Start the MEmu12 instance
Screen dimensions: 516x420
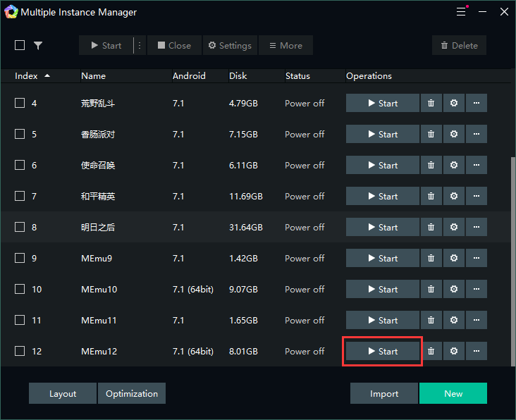(382, 351)
